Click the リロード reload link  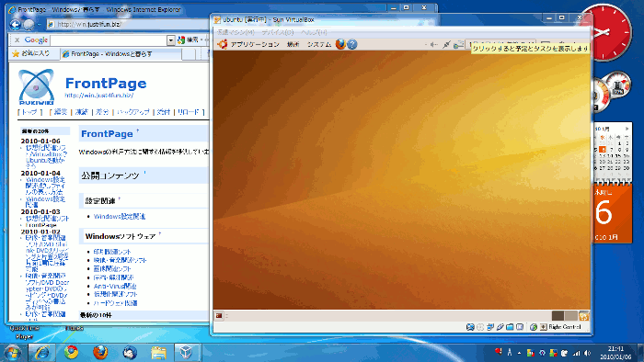189,112
